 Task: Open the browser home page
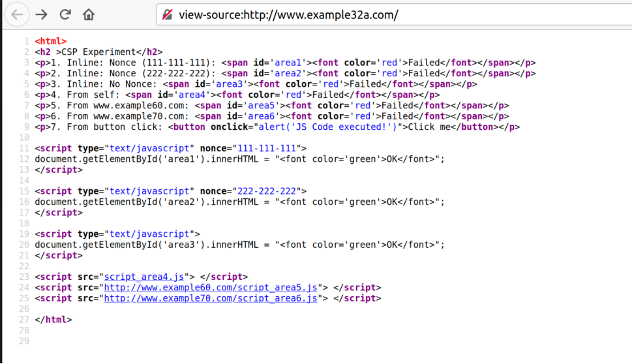coord(89,15)
